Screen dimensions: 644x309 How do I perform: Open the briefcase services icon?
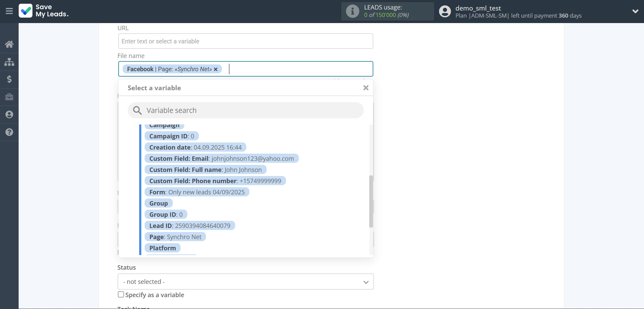[x=9, y=97]
